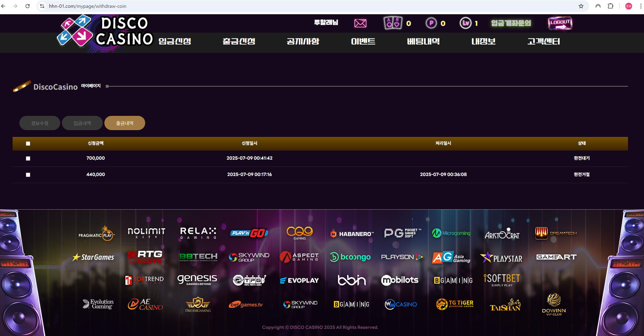Click the LOGOUT button

click(x=560, y=23)
